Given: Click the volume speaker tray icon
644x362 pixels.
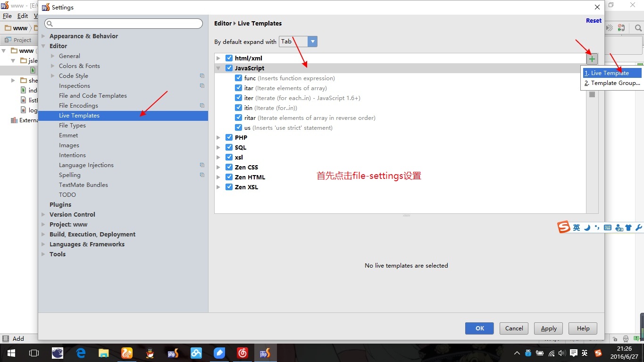Looking at the screenshot, I should click(561, 353).
